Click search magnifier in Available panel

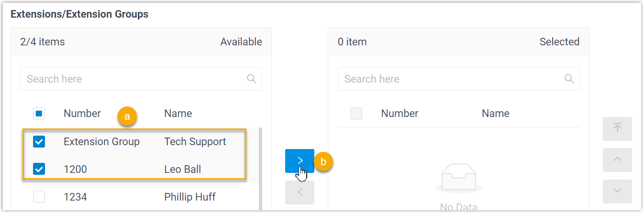252,79
